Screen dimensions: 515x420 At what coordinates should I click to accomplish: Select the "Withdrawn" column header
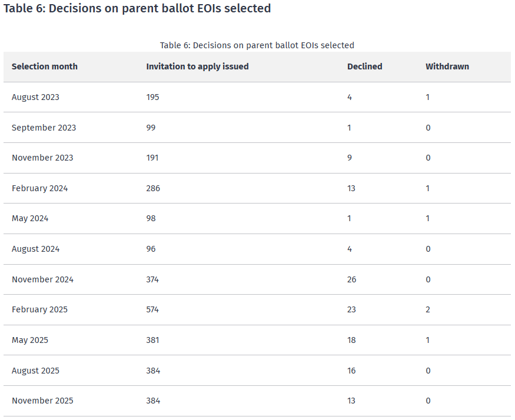click(x=447, y=66)
